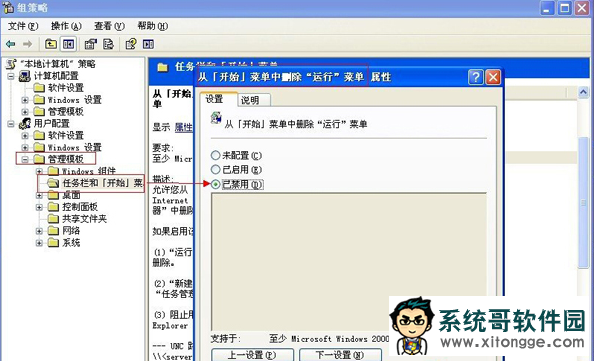Open the 查看(V) menu

109,26
